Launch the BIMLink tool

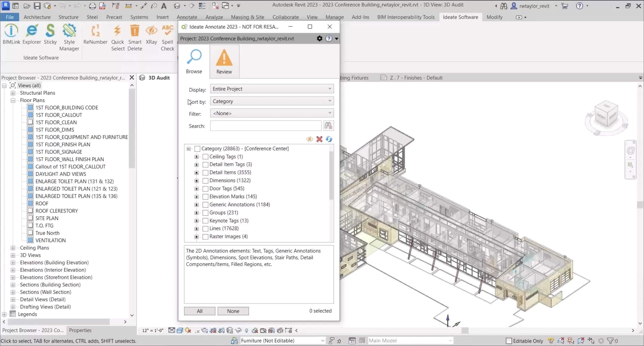(11, 34)
